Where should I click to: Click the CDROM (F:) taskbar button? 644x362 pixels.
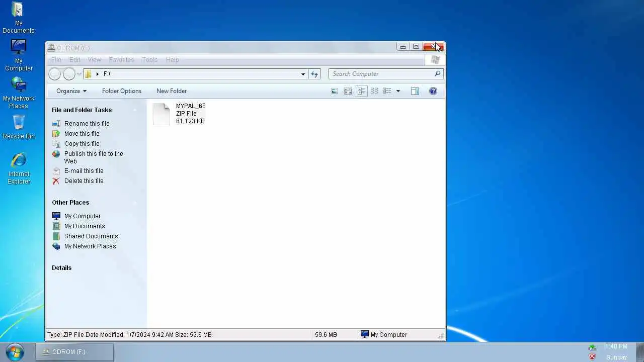(x=74, y=352)
